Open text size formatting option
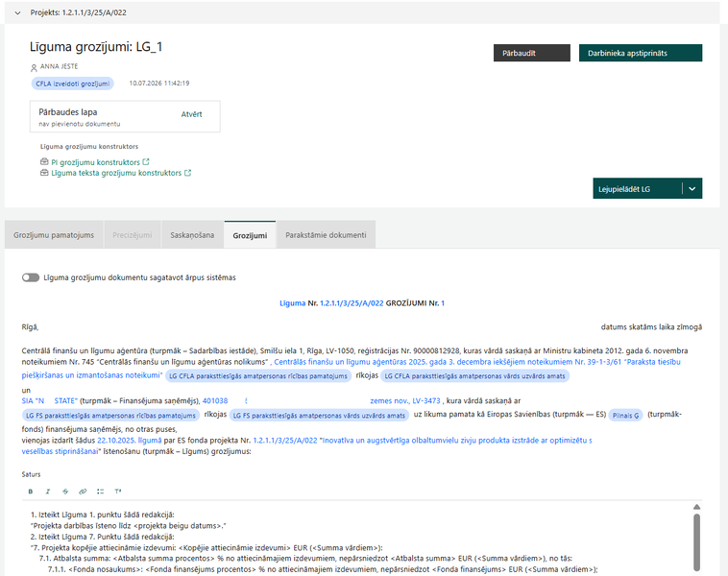Screen dimensions: 728x576 click(118, 492)
